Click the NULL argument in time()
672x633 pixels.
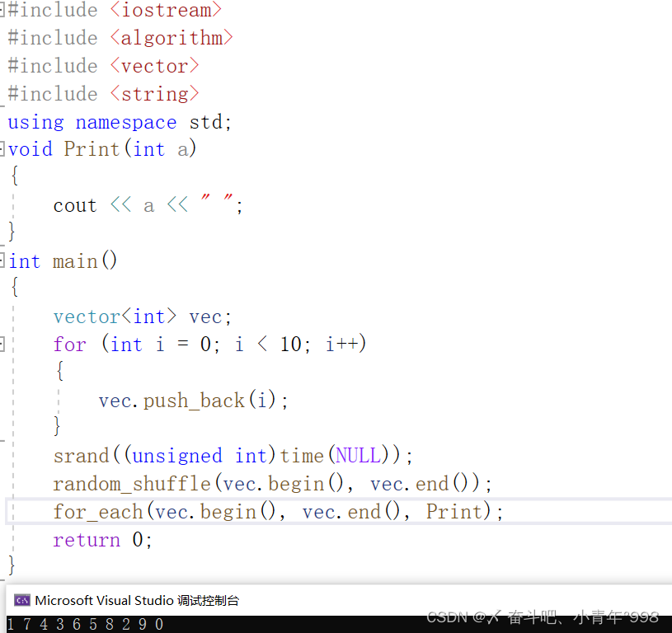(359, 455)
